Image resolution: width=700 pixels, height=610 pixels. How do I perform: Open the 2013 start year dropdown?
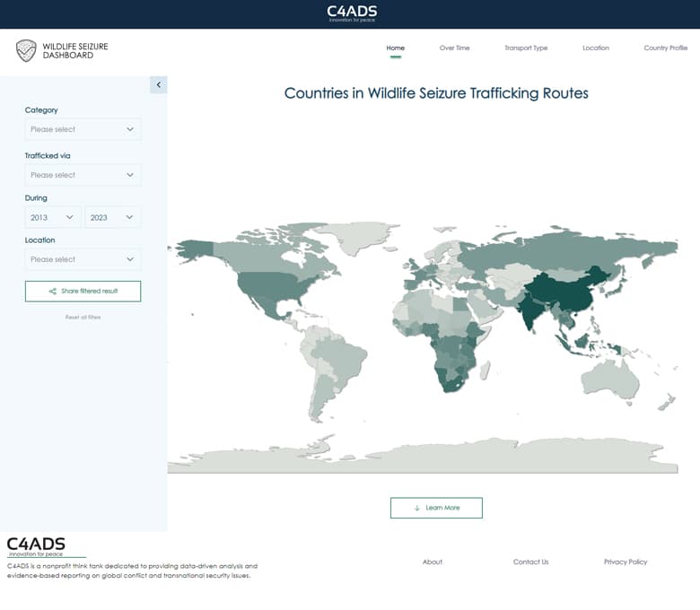pyautogui.click(x=52, y=217)
